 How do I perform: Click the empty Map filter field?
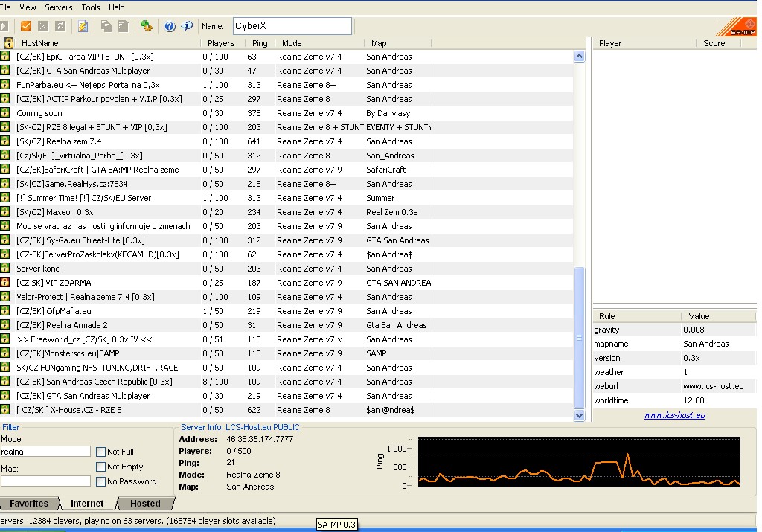click(x=45, y=481)
